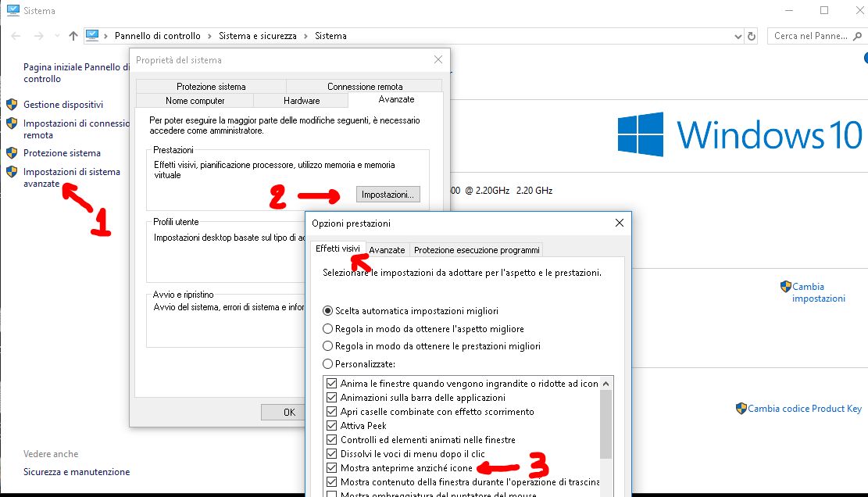Click the Sistema breadcrumb entry

[331, 36]
